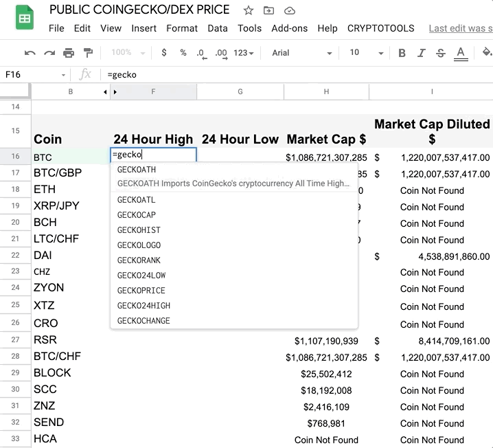Activate the paint format tool
Image resolution: width=493 pixels, height=448 pixels.
coord(88,52)
